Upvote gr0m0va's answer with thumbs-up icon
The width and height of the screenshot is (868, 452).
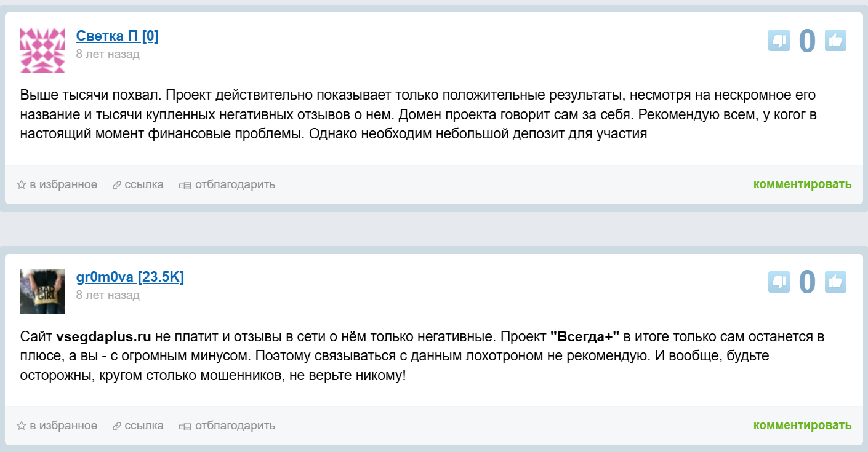click(835, 282)
